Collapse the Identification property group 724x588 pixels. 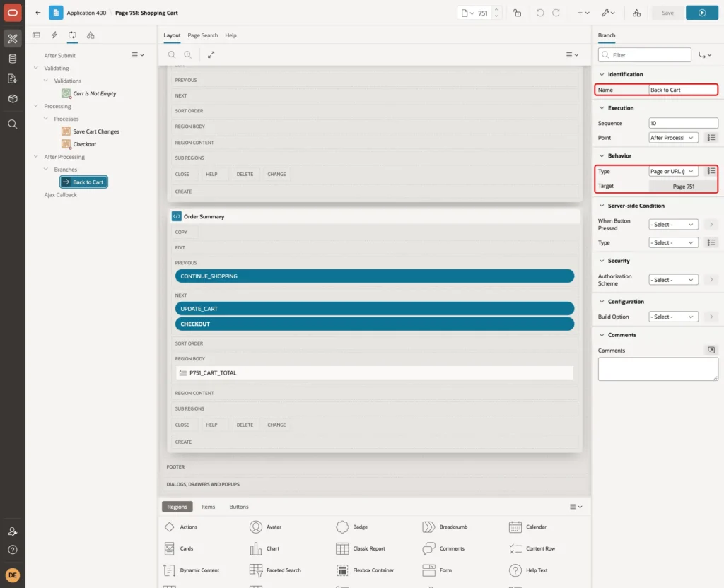point(602,74)
